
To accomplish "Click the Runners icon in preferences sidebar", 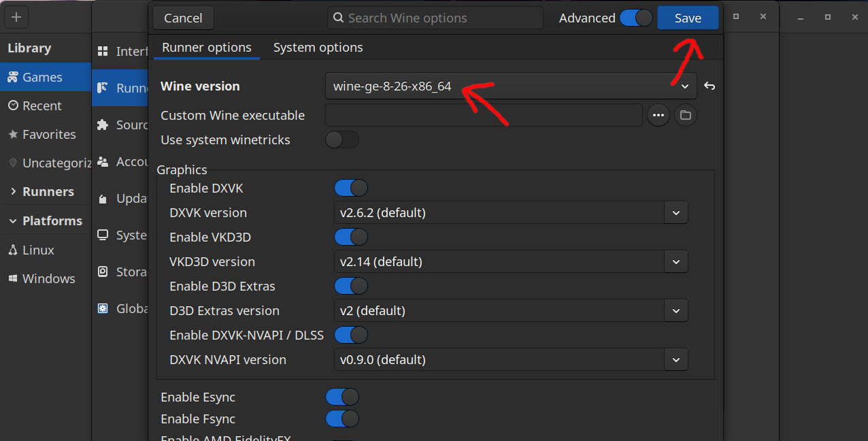I will click(x=103, y=88).
